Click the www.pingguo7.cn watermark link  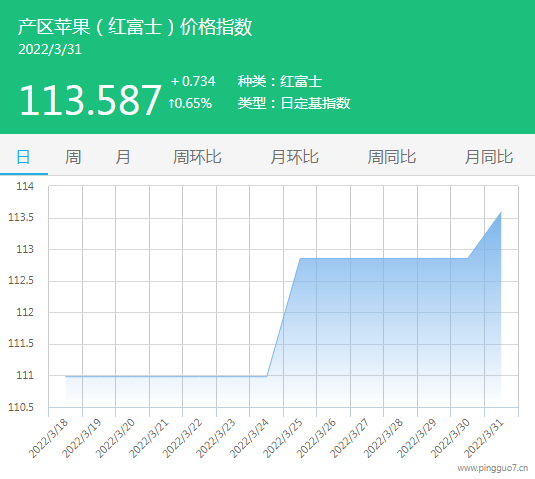[x=493, y=468]
